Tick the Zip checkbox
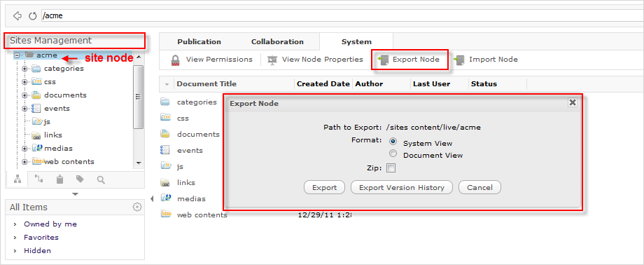Viewport: 644px width, 265px height. (391, 168)
